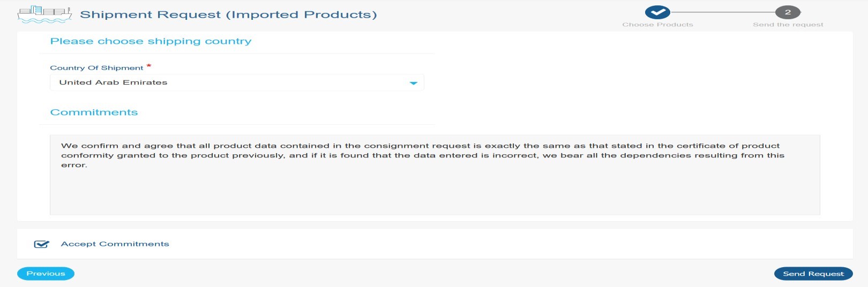This screenshot has width=868, height=287.
Task: Click the blue dropdown arrow for country
Action: pyautogui.click(x=413, y=83)
